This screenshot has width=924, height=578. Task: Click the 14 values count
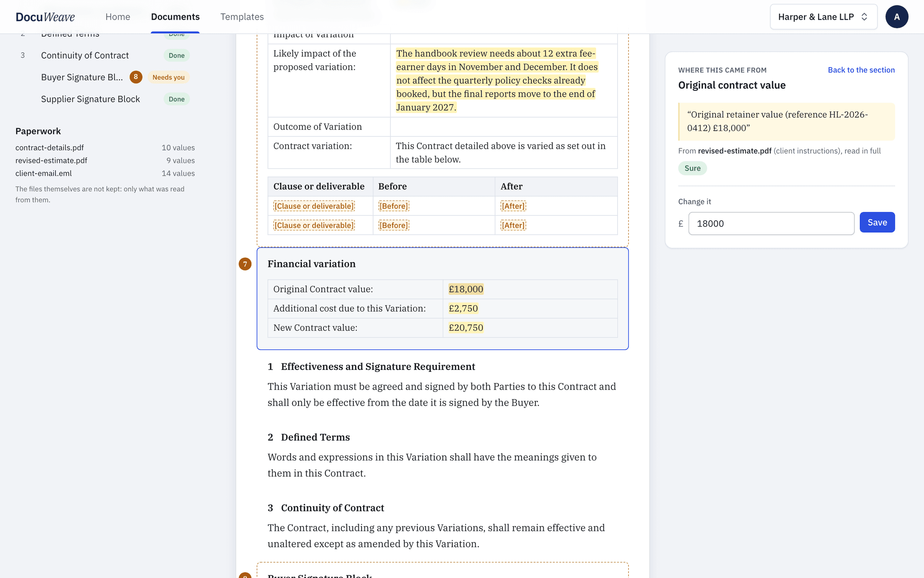point(178,173)
